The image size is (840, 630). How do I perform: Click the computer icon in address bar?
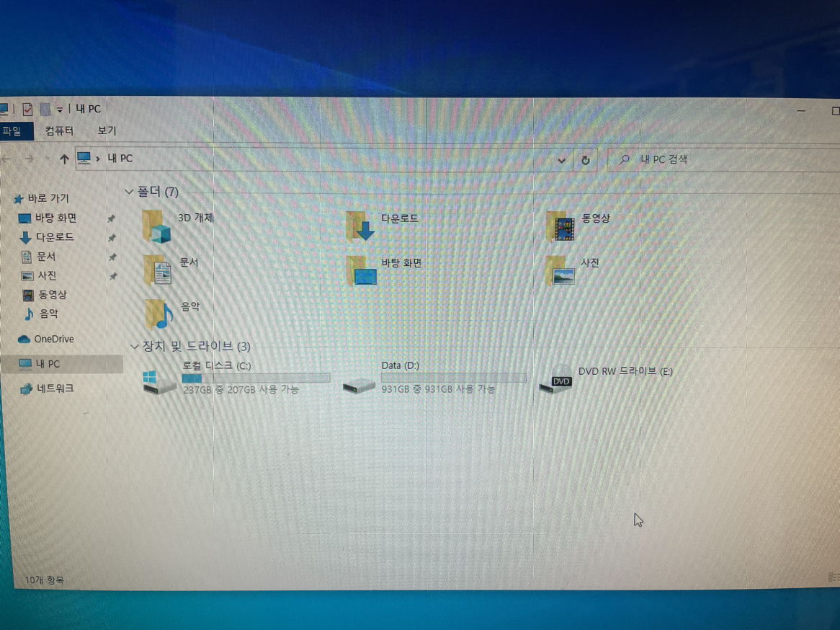click(84, 158)
